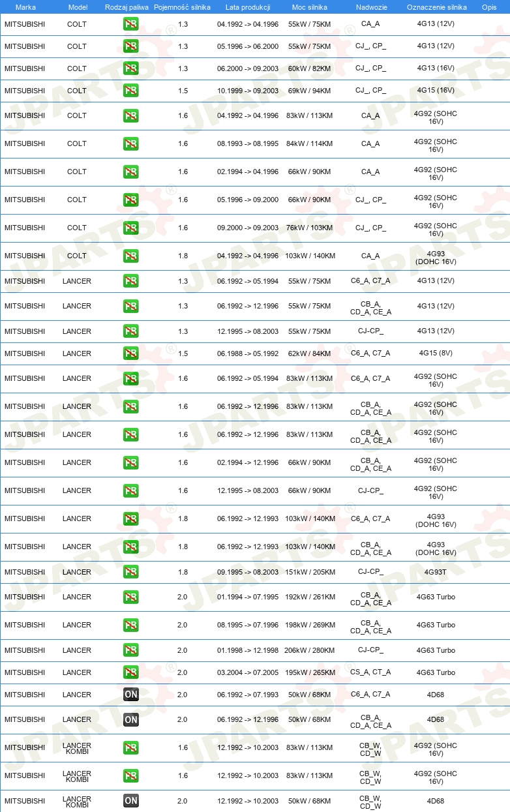Click the production dates cell 06.1992 -> 07.1993
This screenshot has width=510, height=812.
[x=248, y=695]
